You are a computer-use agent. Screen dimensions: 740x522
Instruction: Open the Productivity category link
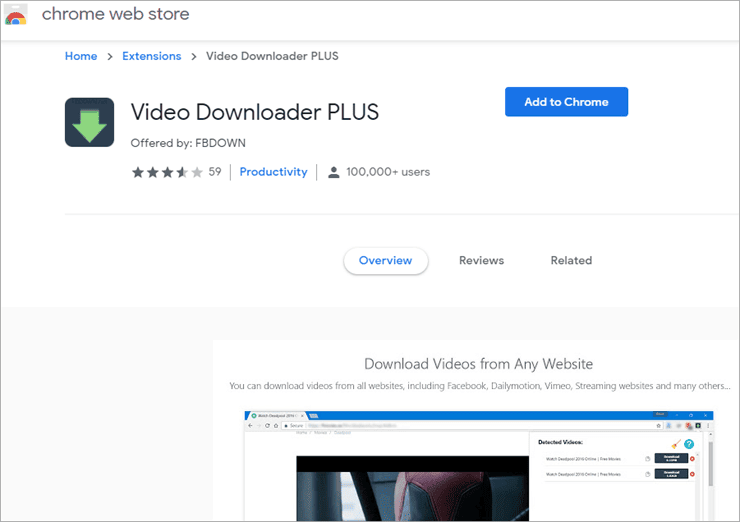point(273,172)
